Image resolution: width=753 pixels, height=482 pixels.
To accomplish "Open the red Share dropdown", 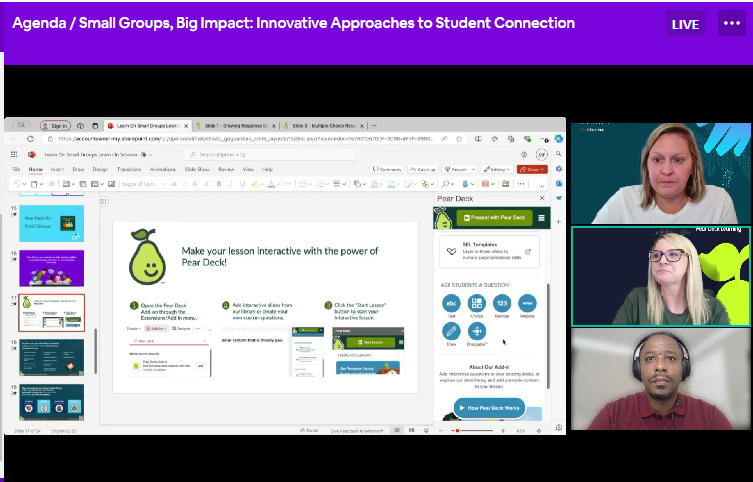I will tap(532, 169).
